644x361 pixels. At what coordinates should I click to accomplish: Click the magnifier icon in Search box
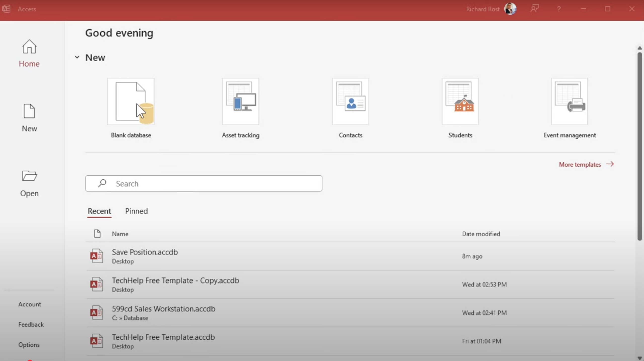pos(102,183)
